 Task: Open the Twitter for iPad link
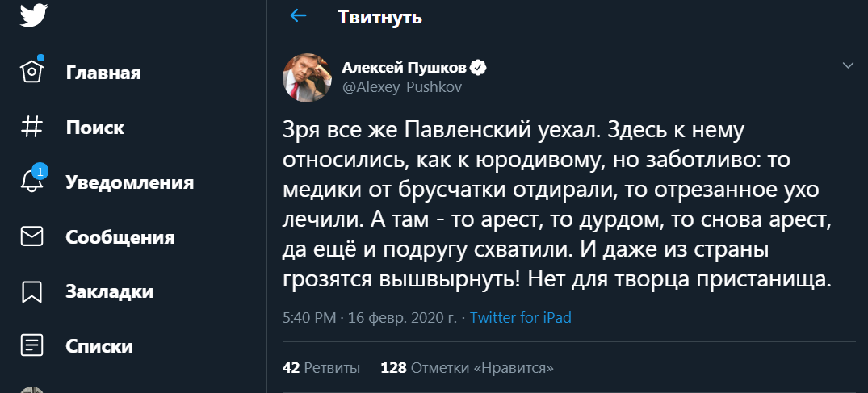point(520,318)
